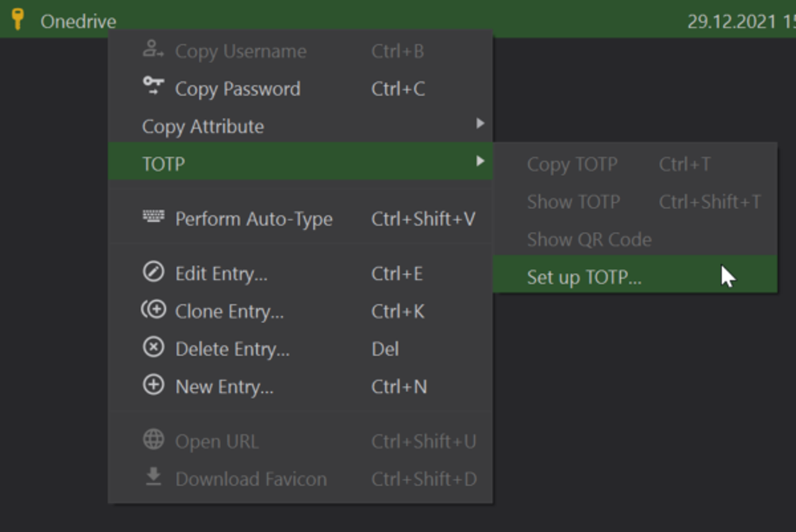Click the TOTP submenu arrow
Viewport: 796px width, 532px height.
[480, 161]
